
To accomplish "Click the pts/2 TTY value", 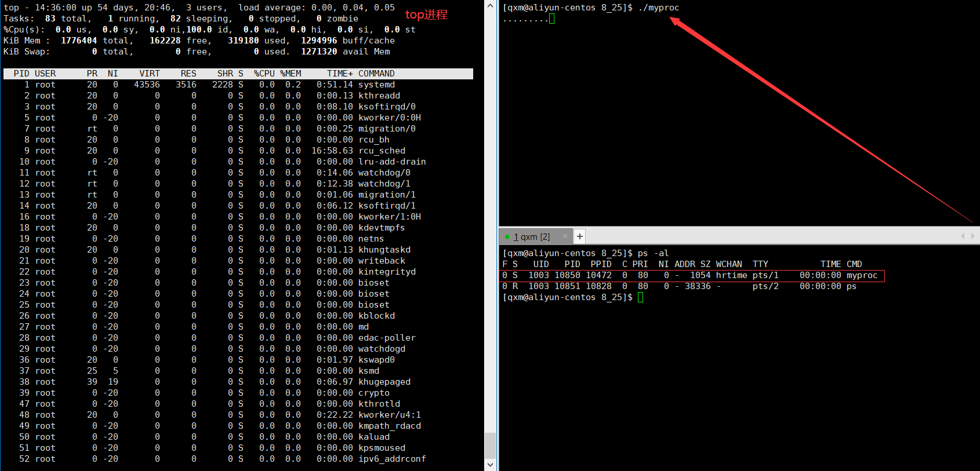I will tap(765, 286).
